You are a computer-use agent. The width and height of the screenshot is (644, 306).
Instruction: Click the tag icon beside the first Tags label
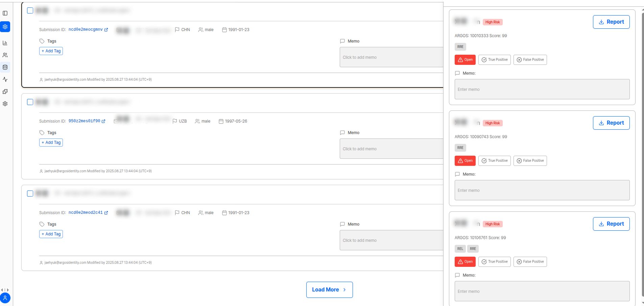point(41,41)
